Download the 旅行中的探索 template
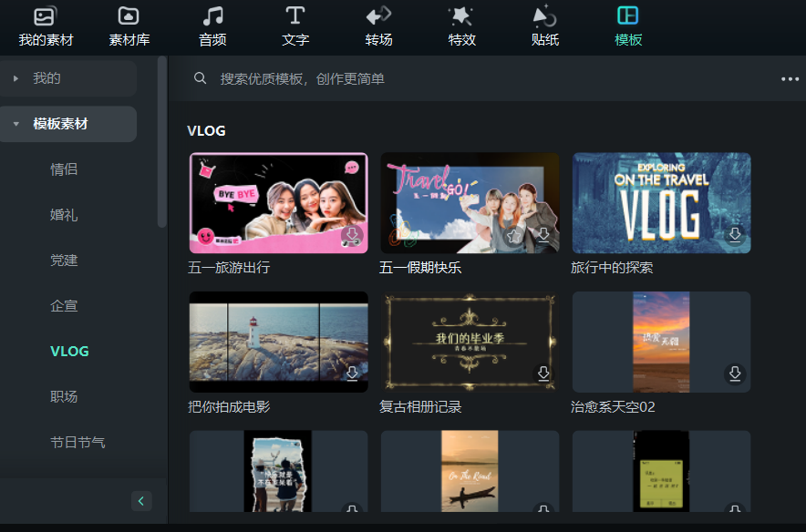 pos(735,235)
